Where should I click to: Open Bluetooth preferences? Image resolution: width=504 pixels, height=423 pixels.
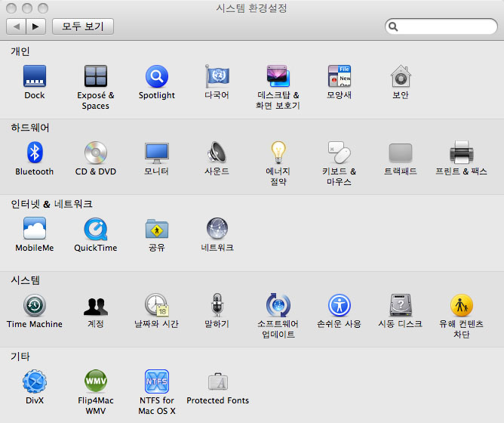[35, 153]
